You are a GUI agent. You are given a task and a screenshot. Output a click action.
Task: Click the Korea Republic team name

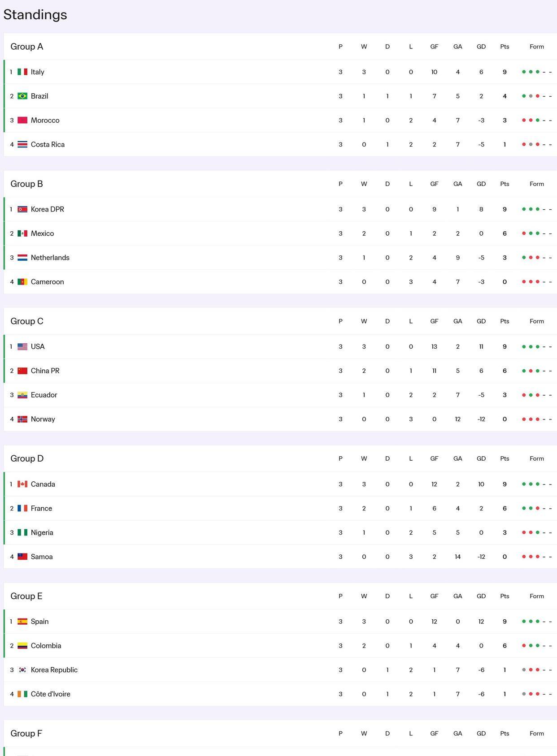point(54,670)
